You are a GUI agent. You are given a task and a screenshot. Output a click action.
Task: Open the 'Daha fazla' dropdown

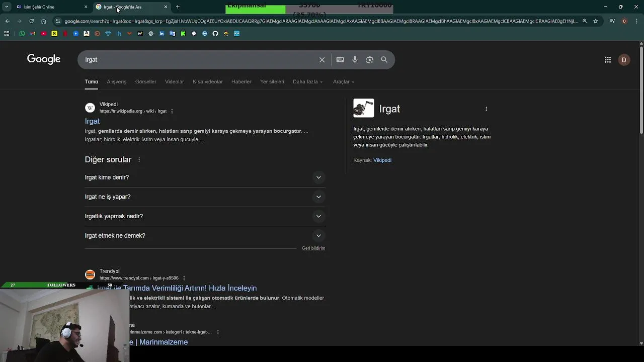[307, 81]
